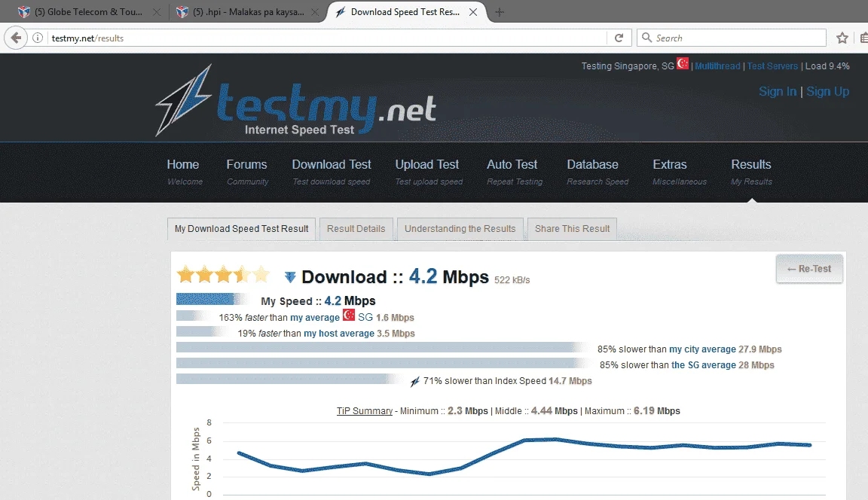Close the Globe Telecom tab
Image resolution: width=868 pixels, height=500 pixels.
click(x=157, y=11)
